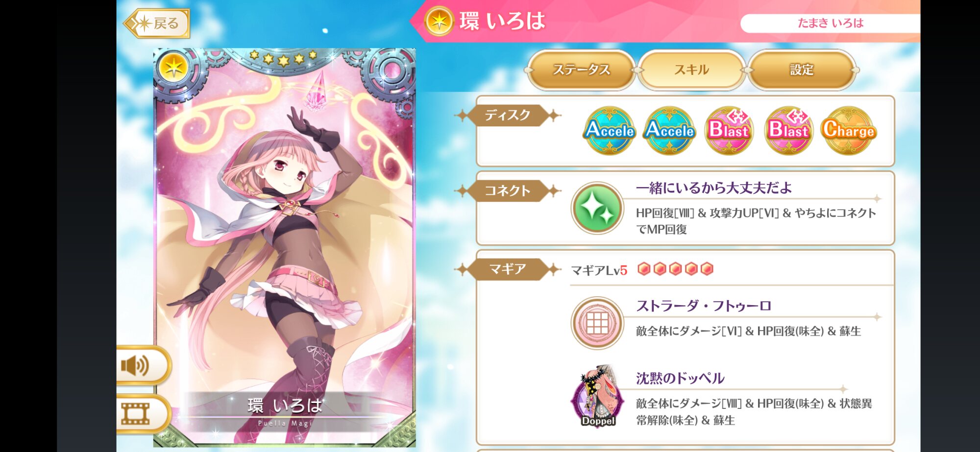Open the 設定 tab
Image resolution: width=980 pixels, height=452 pixels.
pyautogui.click(x=802, y=70)
